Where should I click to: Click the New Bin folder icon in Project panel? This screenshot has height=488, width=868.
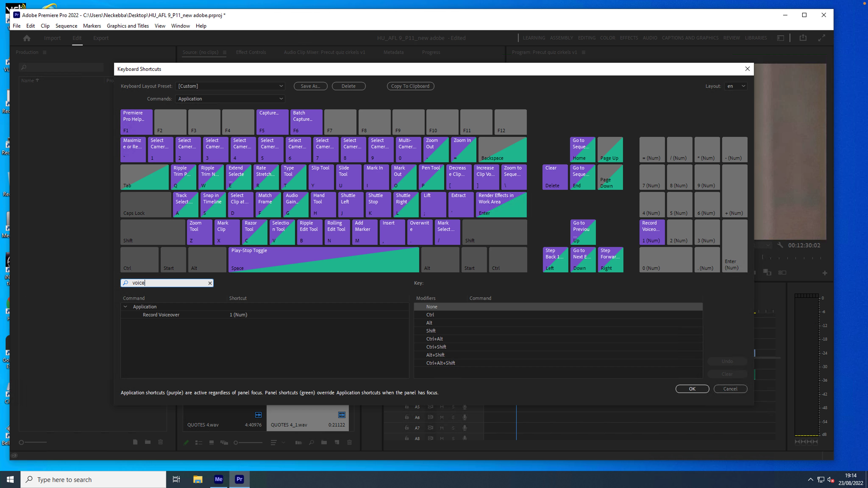[x=324, y=442]
